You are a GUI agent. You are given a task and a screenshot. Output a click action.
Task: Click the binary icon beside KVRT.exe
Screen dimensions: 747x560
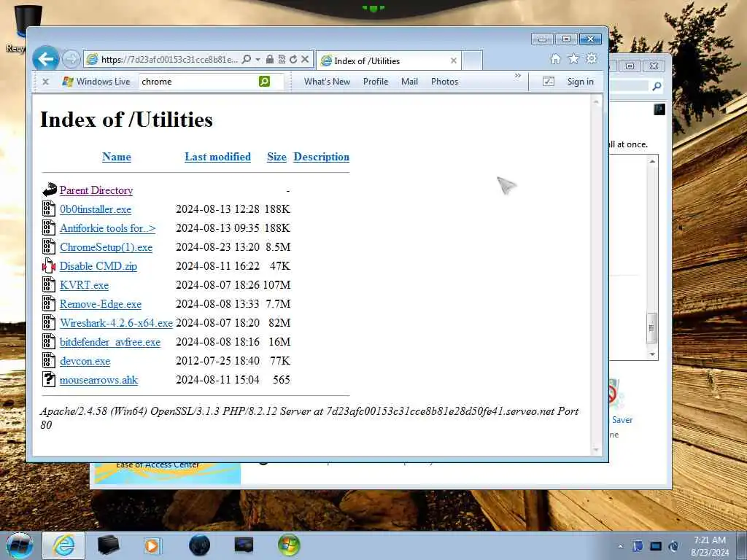(x=49, y=284)
